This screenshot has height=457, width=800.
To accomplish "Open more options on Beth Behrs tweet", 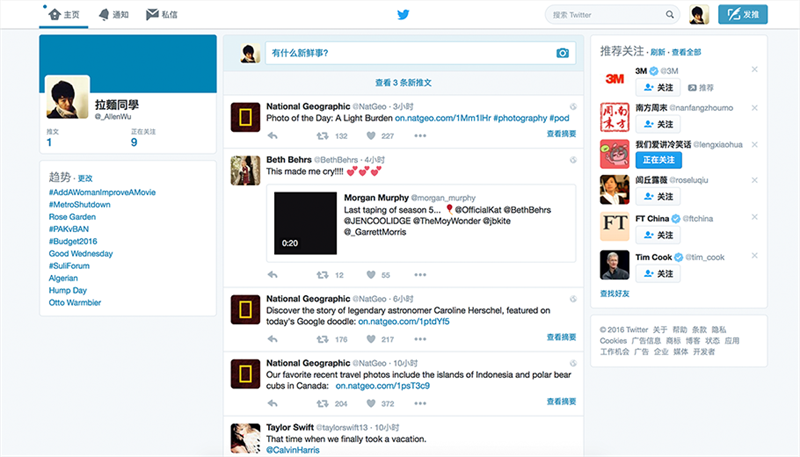I will (420, 275).
